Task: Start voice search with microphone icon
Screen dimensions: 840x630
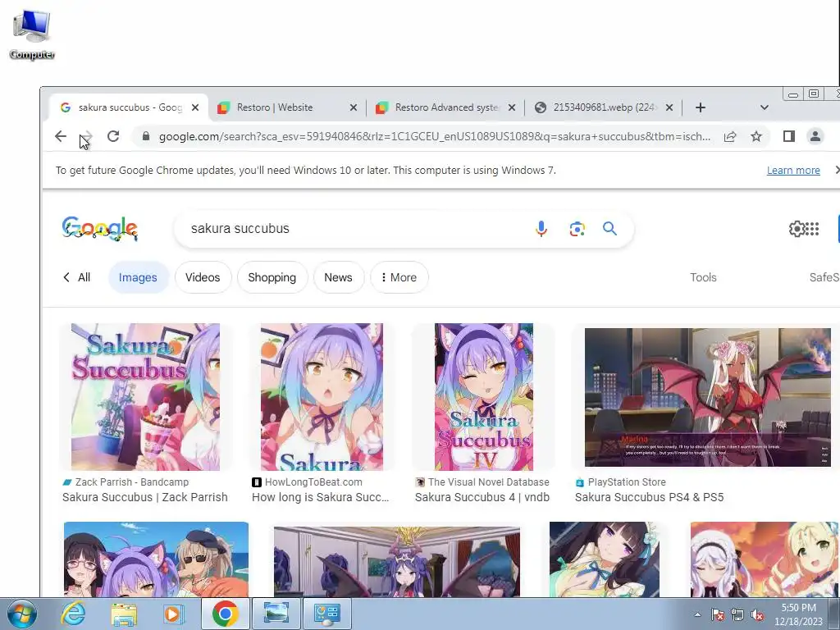Action: [541, 229]
